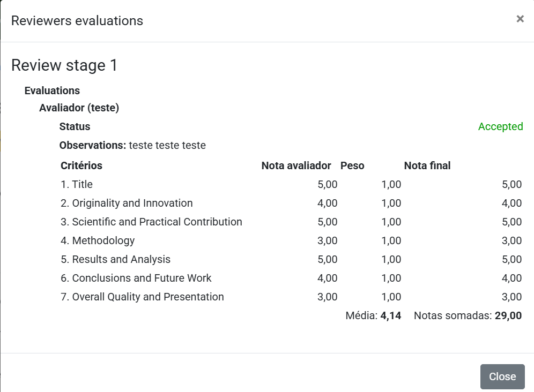Viewport: 534px width, 392px height.
Task: Select the Title criterion row
Action: pos(77,184)
